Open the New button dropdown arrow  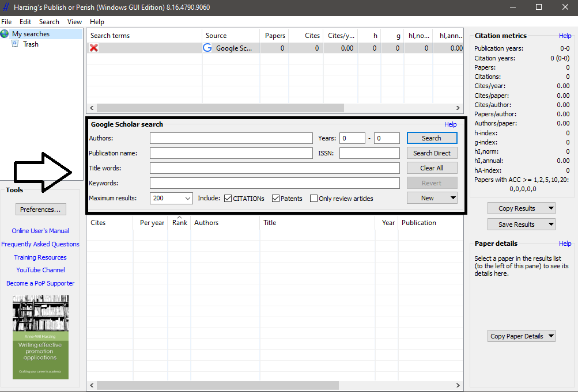click(453, 198)
